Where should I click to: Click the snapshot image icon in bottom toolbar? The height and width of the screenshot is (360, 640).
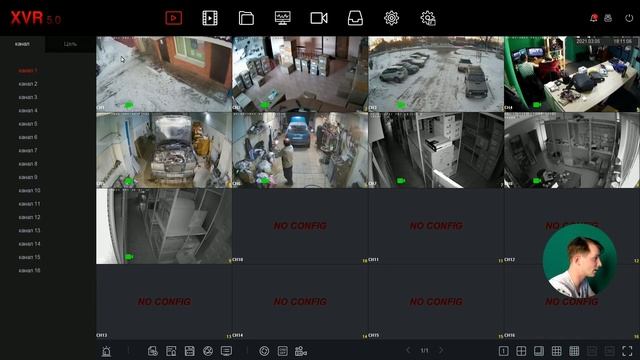[x=171, y=351]
